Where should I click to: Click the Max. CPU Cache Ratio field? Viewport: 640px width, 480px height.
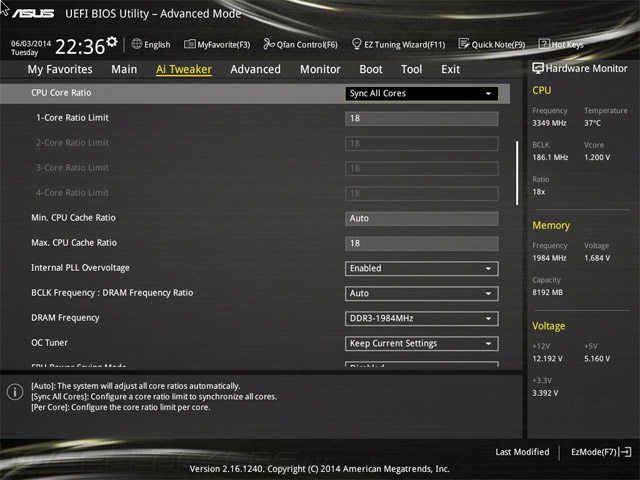point(422,243)
